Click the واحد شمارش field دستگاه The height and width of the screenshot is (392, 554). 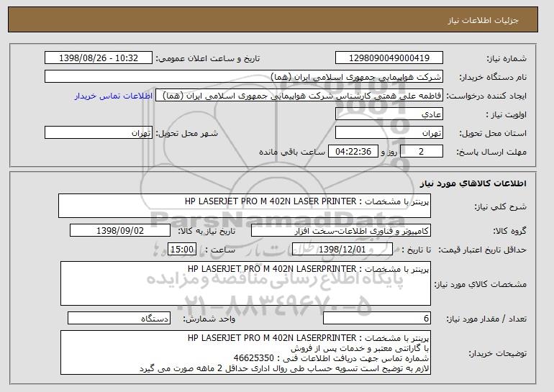pyautogui.click(x=119, y=318)
